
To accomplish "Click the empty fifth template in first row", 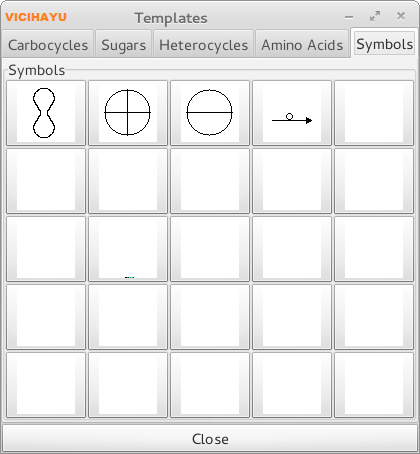I will 374,113.
